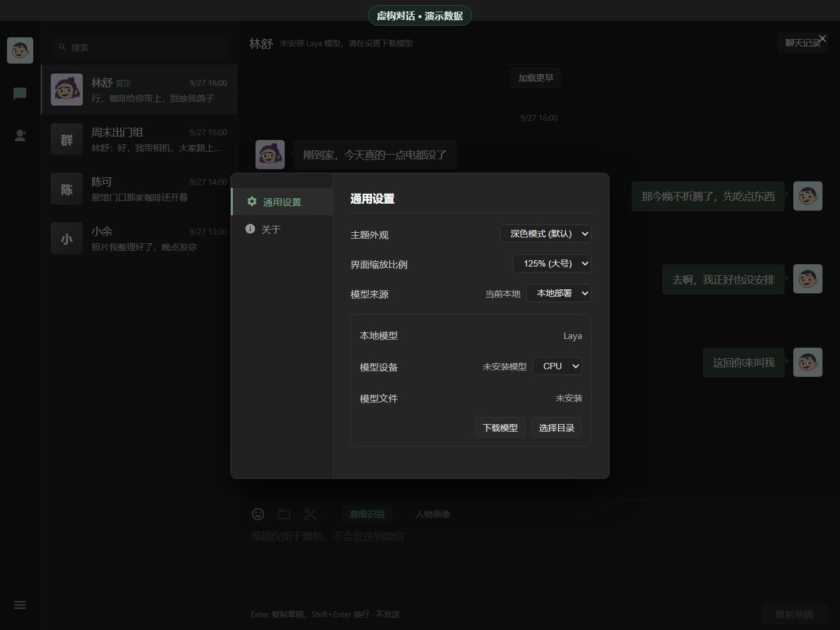Screen dimensions: 840x630
Task: Open the chats icon in left sidebar
Action: pyautogui.click(x=20, y=93)
